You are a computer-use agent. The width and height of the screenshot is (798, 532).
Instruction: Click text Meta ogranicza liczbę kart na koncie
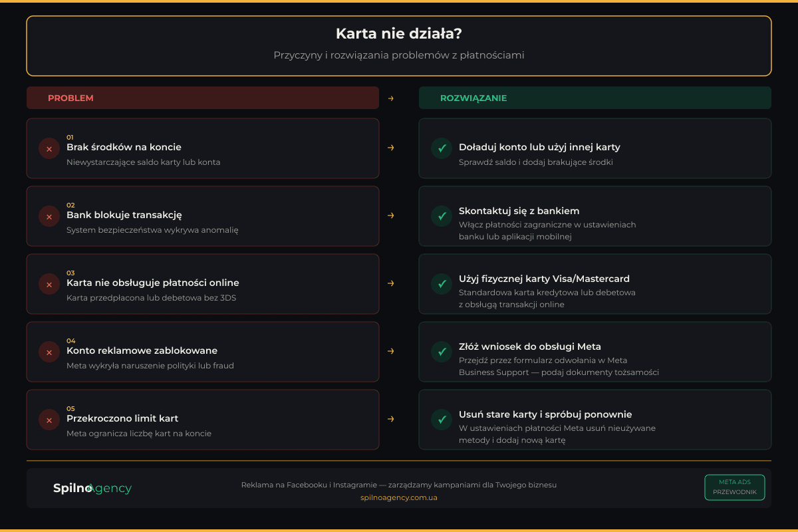point(139,434)
